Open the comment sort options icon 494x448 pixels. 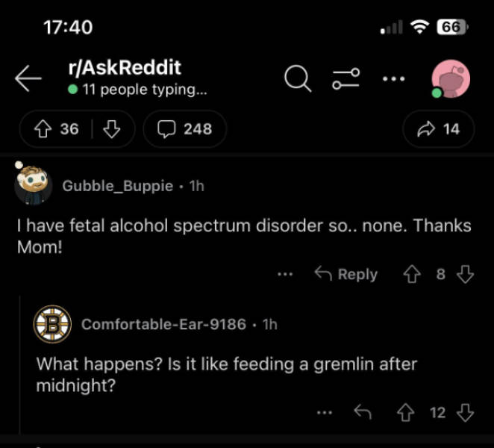346,78
